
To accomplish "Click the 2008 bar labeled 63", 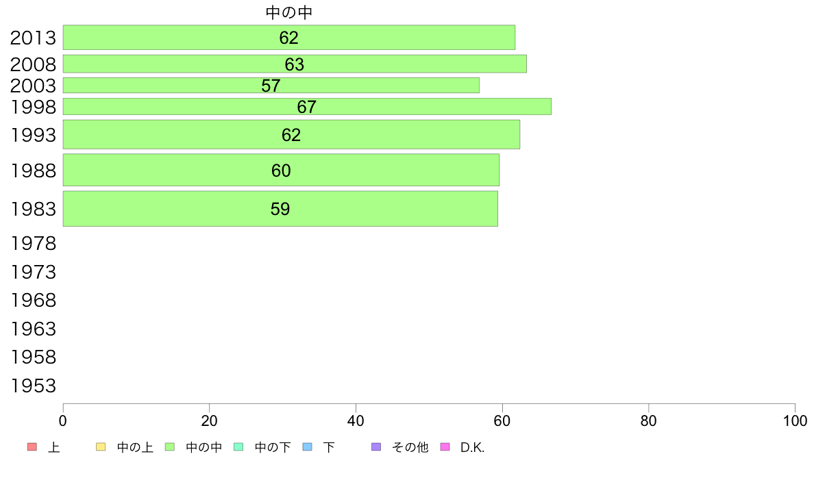I will click(x=295, y=64).
